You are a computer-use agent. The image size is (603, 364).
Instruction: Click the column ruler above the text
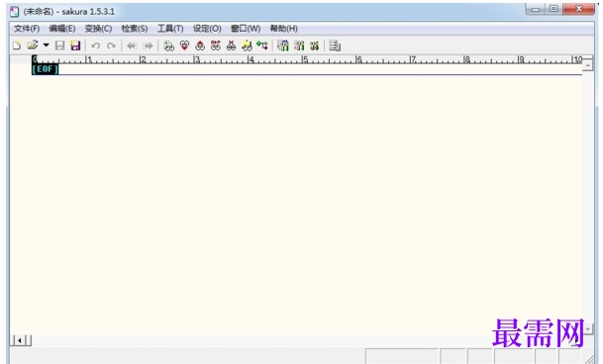click(307, 59)
